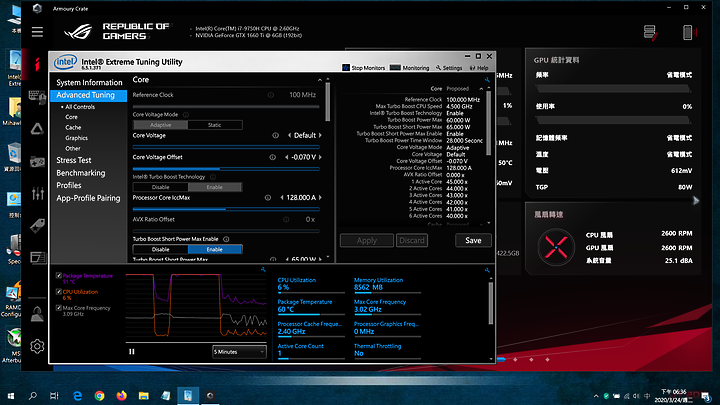The height and width of the screenshot is (405, 720).
Task: Increase Core Voltage Offset with right arrow
Action: [x=320, y=157]
